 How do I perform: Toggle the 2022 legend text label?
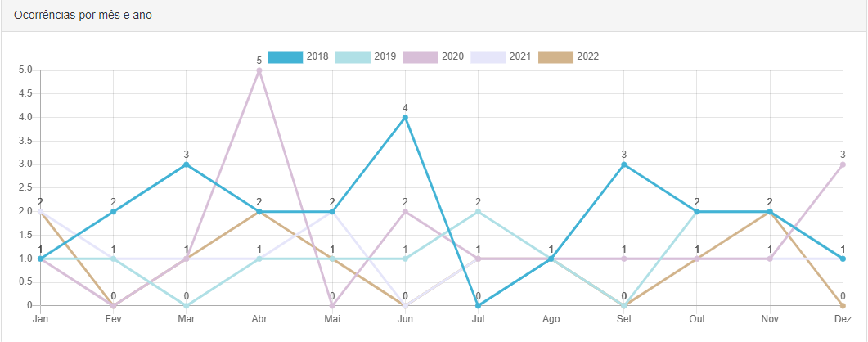pos(587,56)
